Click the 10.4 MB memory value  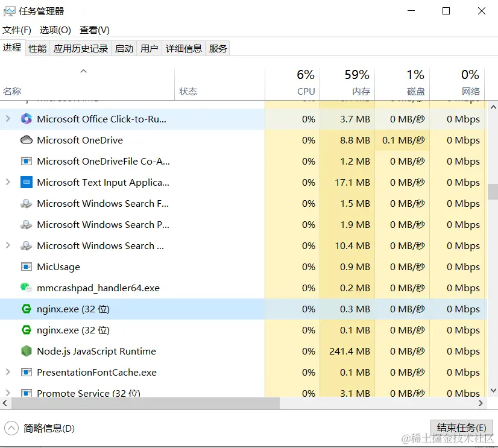353,245
